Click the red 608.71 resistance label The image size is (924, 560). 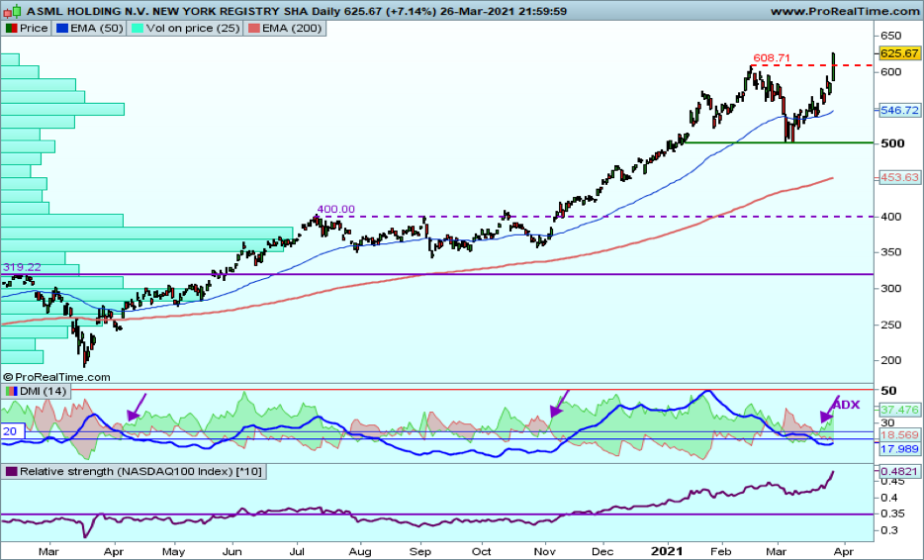pyautogui.click(x=772, y=57)
